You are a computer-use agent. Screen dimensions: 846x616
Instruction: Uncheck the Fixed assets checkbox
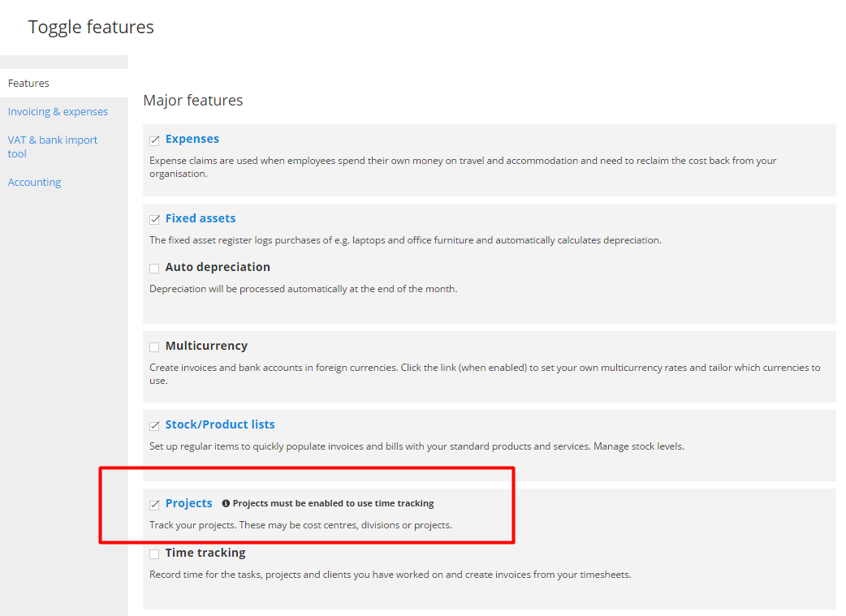click(154, 219)
